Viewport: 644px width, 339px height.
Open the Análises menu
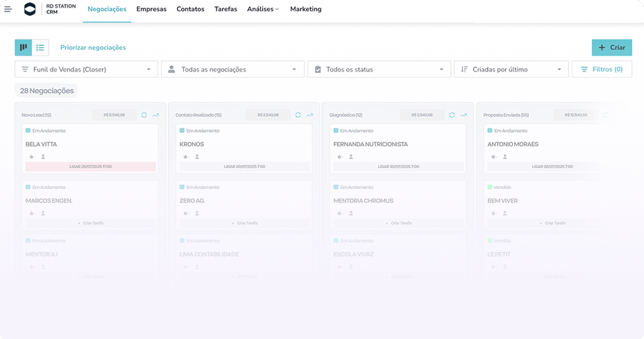263,9
